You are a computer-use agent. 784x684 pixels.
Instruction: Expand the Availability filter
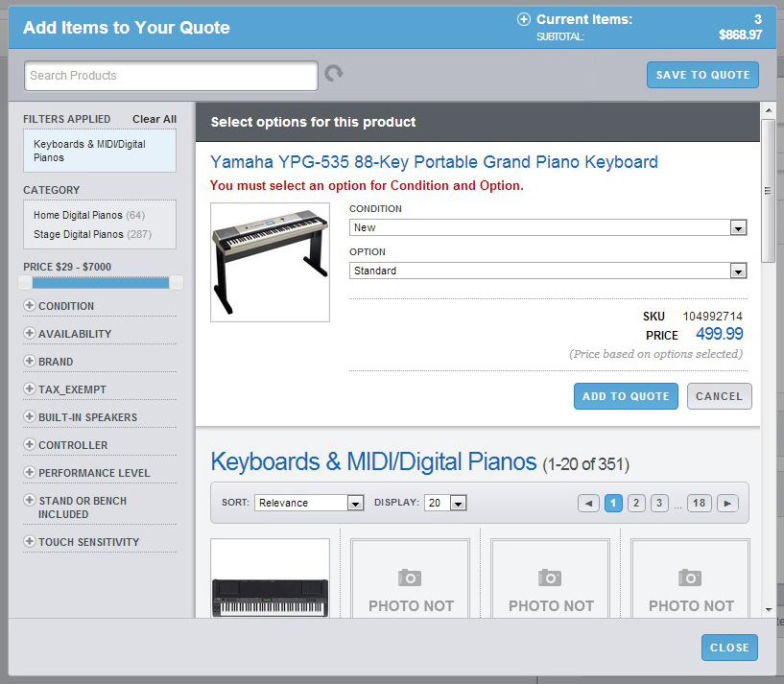click(x=30, y=333)
